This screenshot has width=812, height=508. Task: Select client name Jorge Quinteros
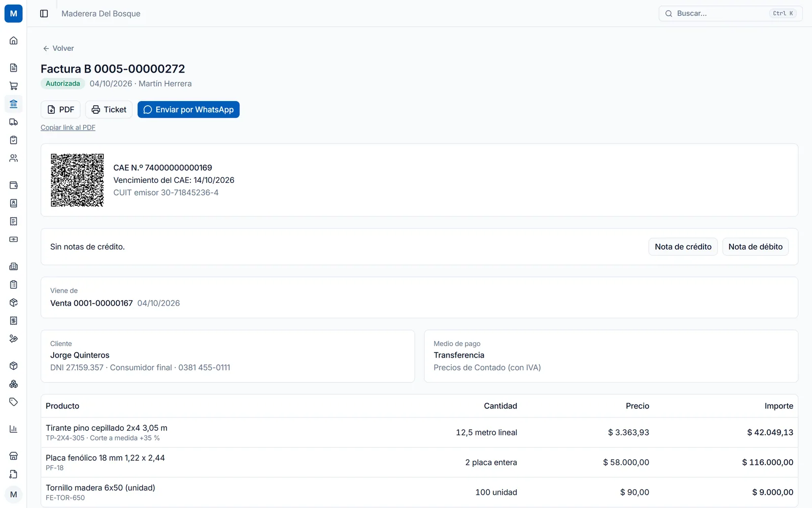pos(80,355)
